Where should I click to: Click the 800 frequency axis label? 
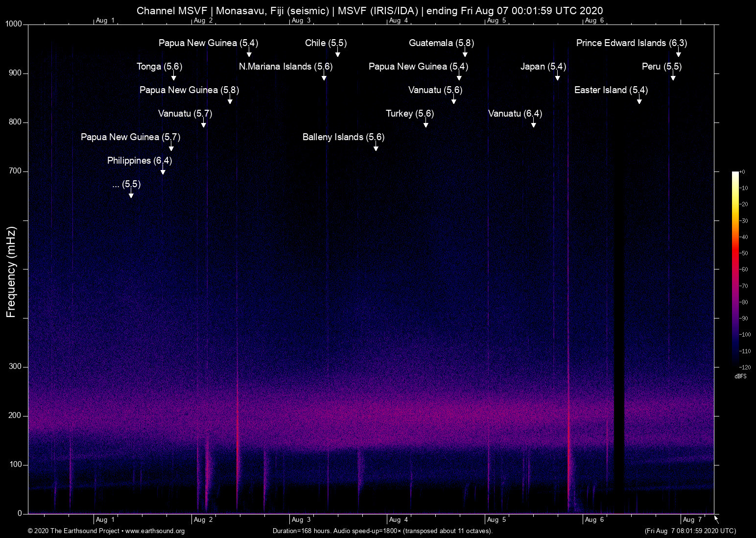[16, 122]
